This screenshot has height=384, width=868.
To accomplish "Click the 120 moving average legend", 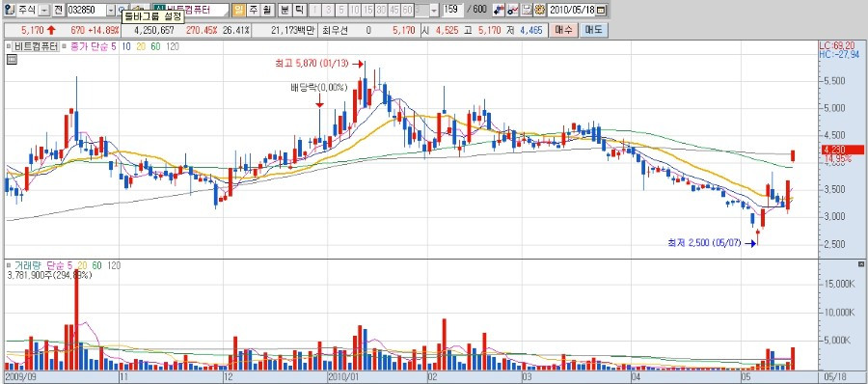I will (173, 47).
